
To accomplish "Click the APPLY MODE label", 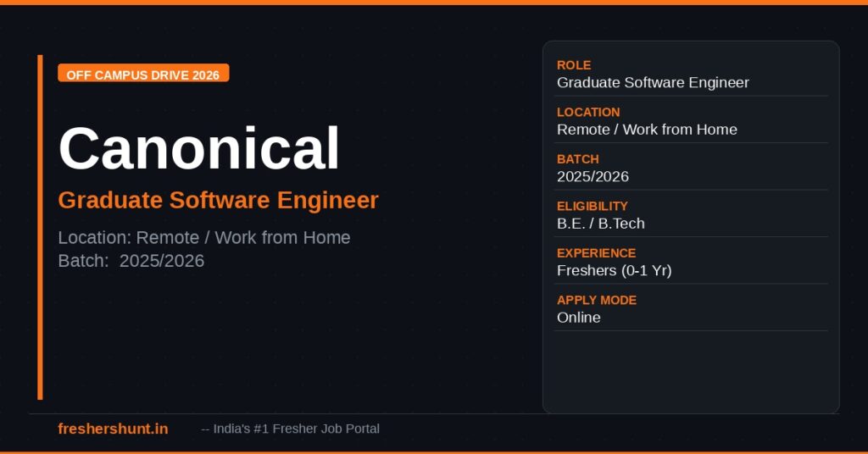I will [x=597, y=300].
